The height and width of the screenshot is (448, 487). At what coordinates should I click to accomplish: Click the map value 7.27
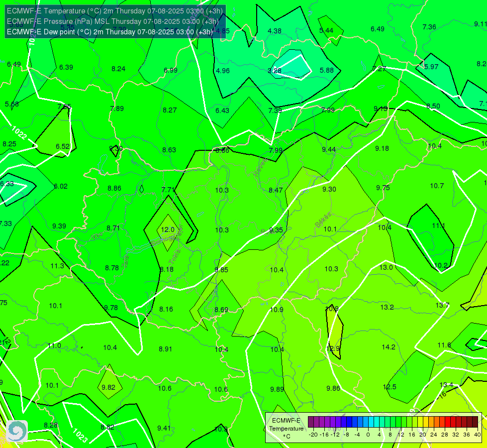(379, 69)
